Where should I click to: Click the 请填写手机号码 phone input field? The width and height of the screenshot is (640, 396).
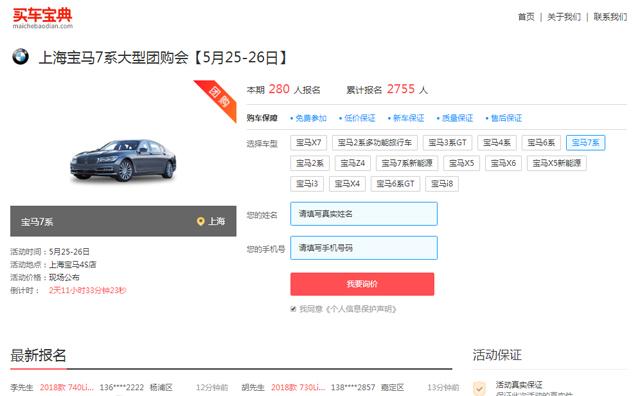pos(364,248)
